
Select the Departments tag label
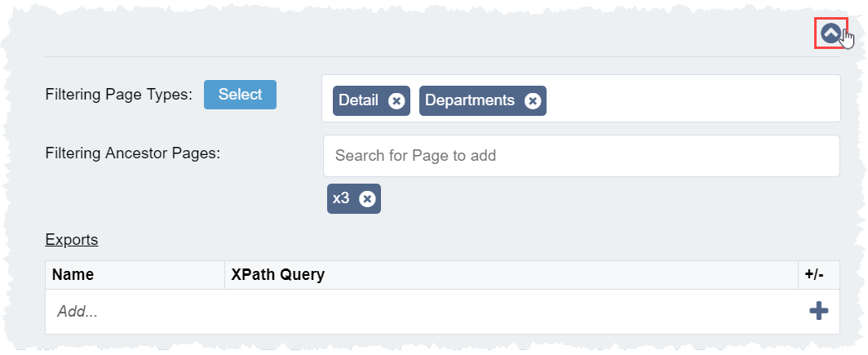(470, 100)
